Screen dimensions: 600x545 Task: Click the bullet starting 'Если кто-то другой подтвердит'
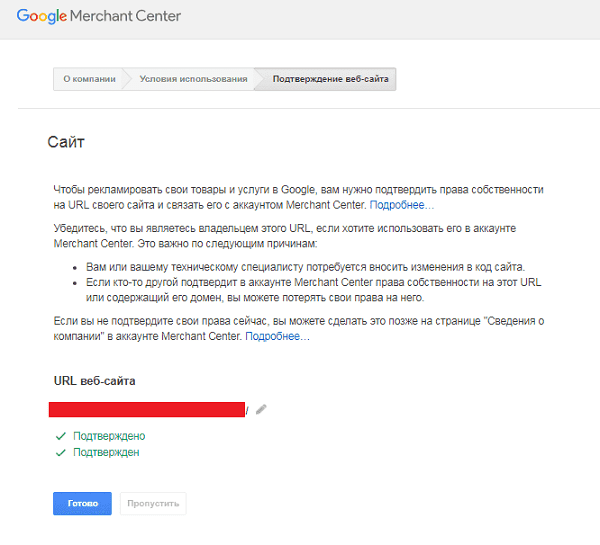point(313,290)
